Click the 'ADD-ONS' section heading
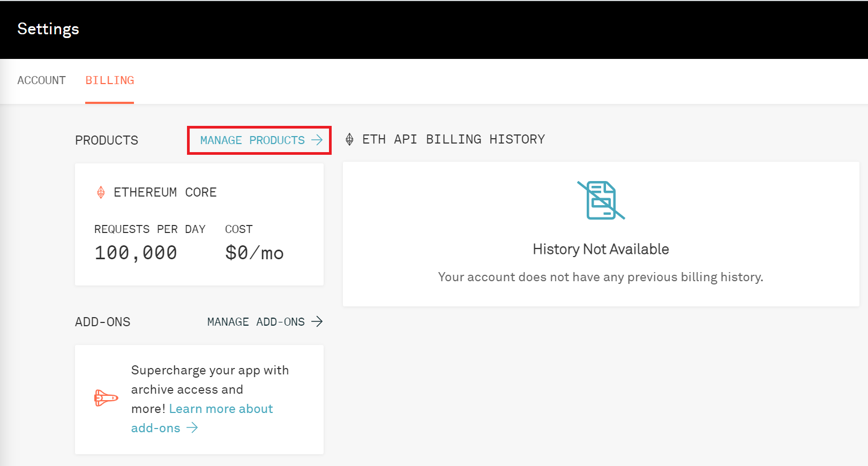Viewport: 868px width, 466px height. click(x=103, y=322)
